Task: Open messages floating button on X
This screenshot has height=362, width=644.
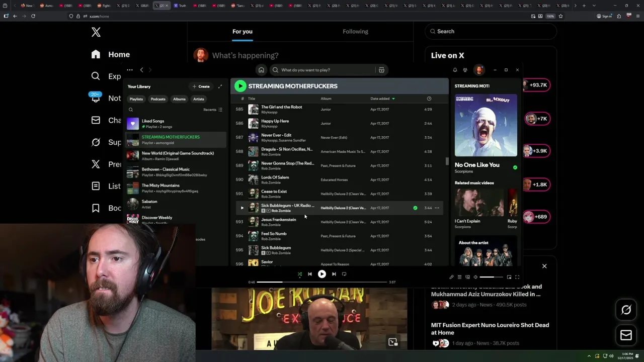Action: pos(626,335)
